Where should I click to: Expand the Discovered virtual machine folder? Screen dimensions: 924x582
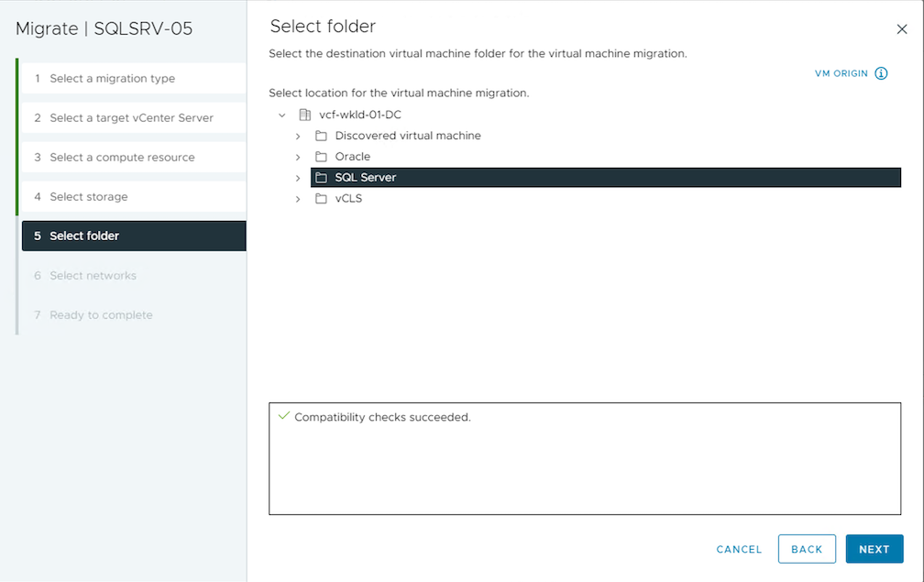[x=298, y=136]
